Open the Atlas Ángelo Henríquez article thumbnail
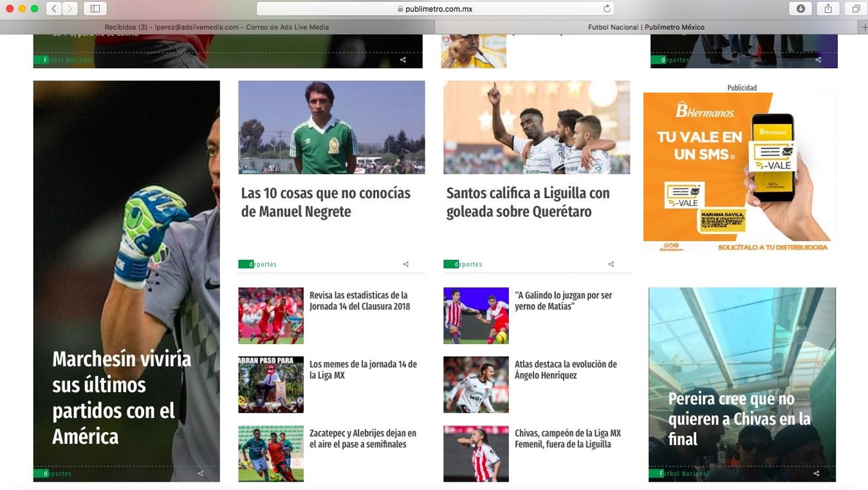868x490 pixels. 476,385
